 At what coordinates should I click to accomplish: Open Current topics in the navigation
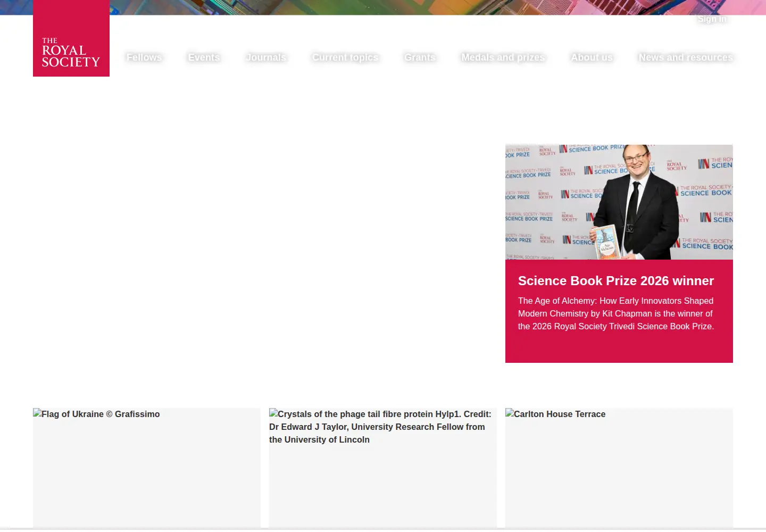coord(345,57)
